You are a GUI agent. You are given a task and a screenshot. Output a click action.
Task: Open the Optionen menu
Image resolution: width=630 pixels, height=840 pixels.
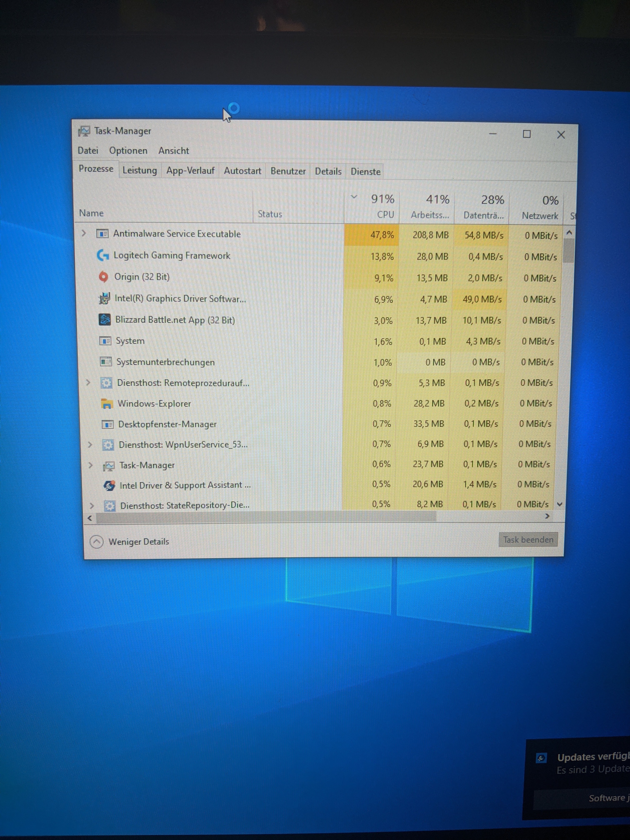128,151
